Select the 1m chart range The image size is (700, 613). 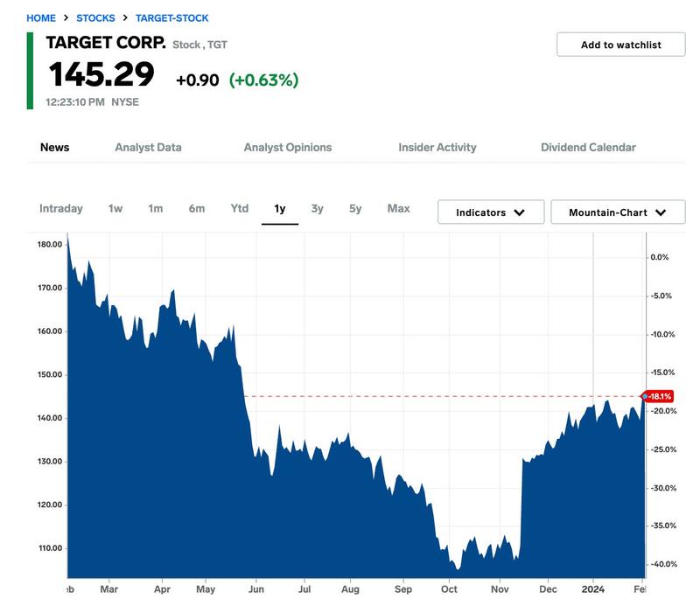point(156,209)
